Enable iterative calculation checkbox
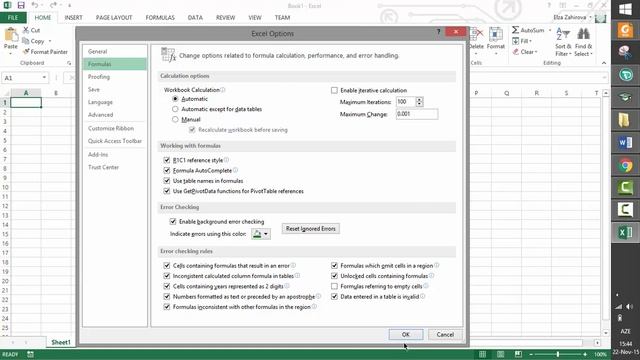The height and width of the screenshot is (360, 640). pyautogui.click(x=334, y=90)
